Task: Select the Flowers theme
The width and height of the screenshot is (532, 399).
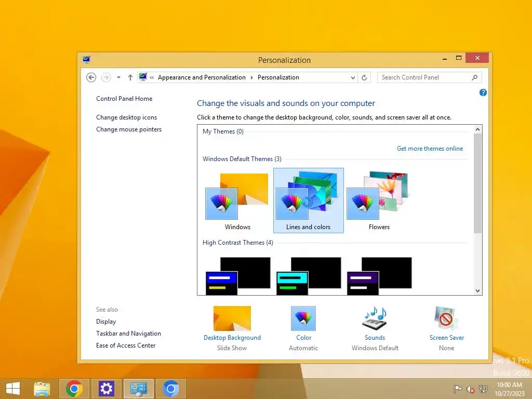Action: [x=379, y=201]
